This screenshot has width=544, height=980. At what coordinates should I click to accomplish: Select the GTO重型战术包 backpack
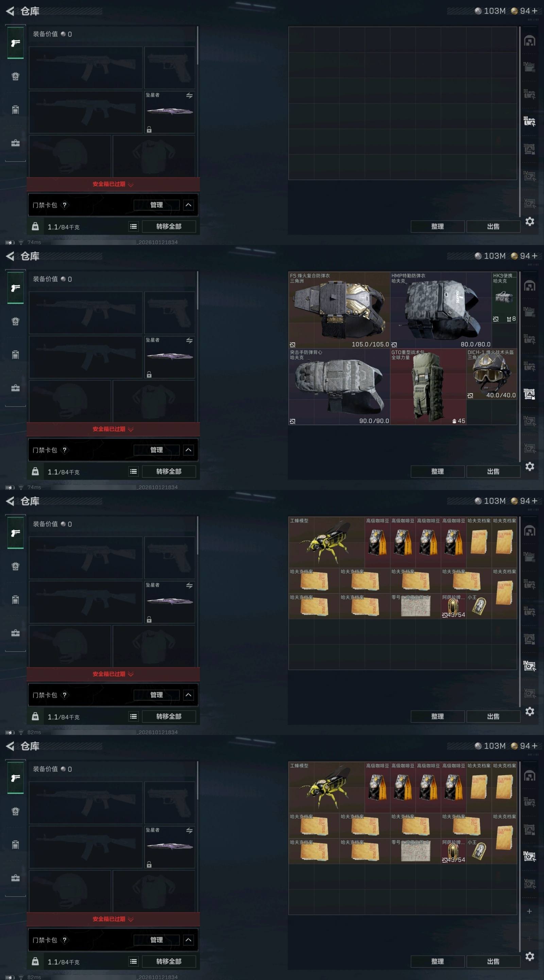428,387
